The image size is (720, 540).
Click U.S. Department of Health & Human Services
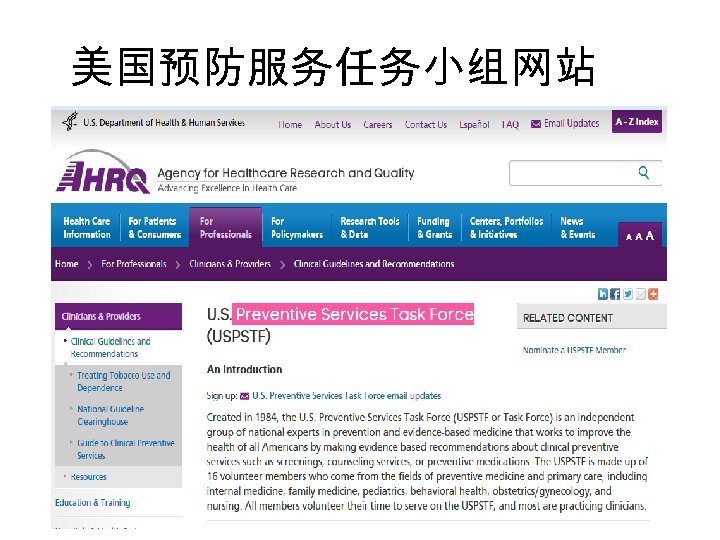[163, 123]
